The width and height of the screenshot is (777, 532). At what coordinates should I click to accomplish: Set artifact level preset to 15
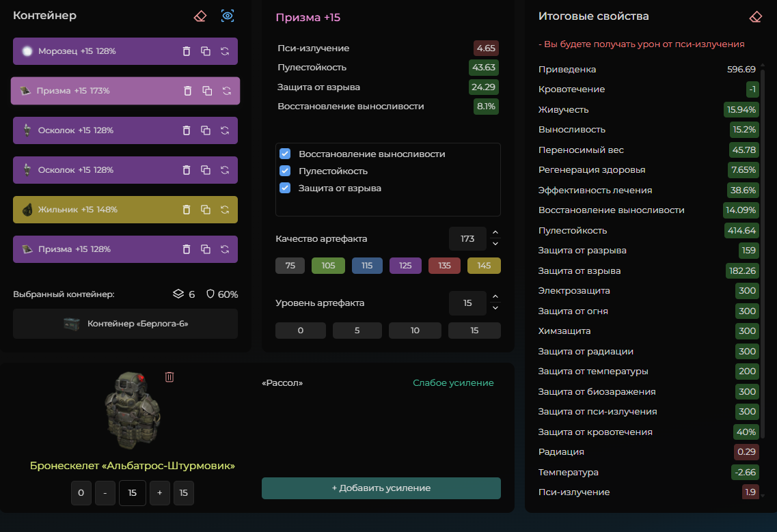point(474,331)
